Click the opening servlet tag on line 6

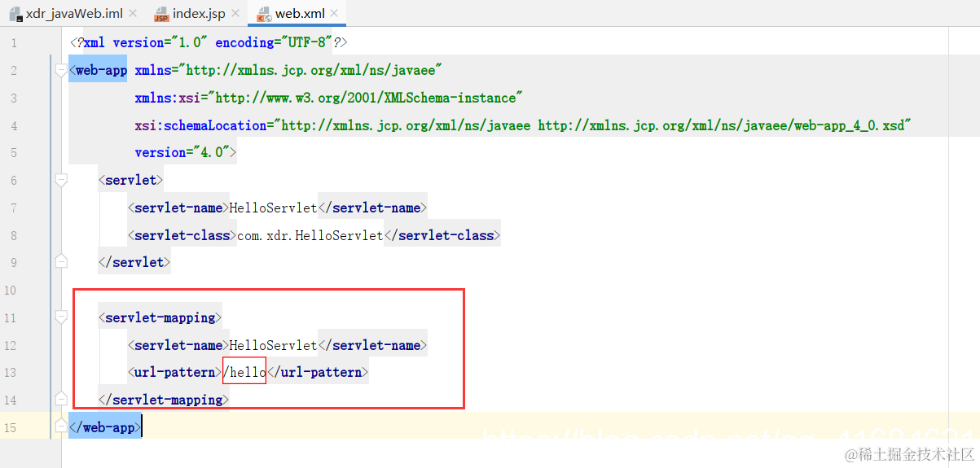[x=131, y=180]
